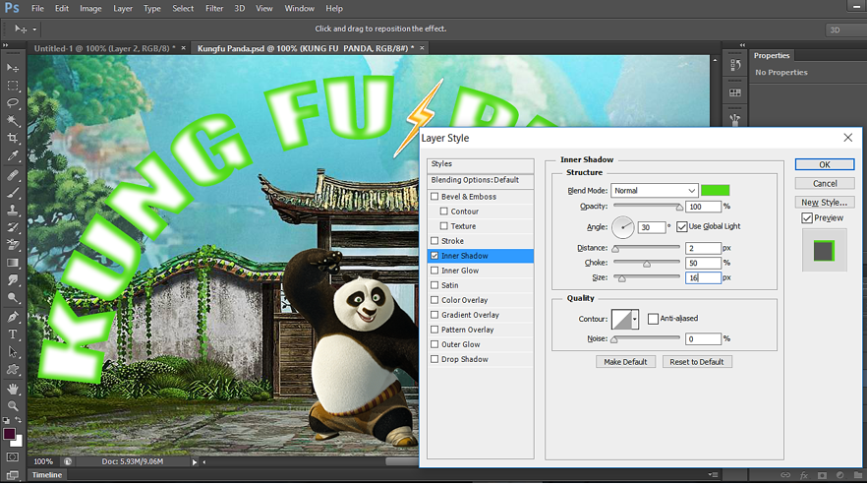
Task: Toggle Quick Mask mode icon
Action: click(13, 457)
